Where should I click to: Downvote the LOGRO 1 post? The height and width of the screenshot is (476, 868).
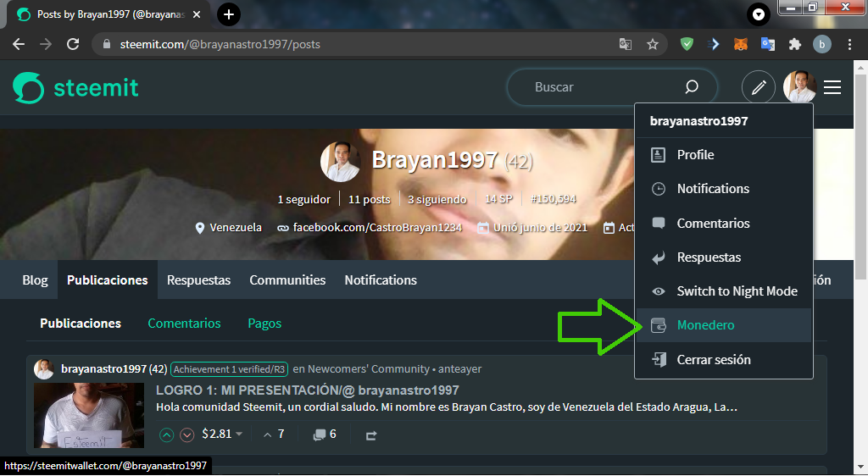[x=187, y=434]
